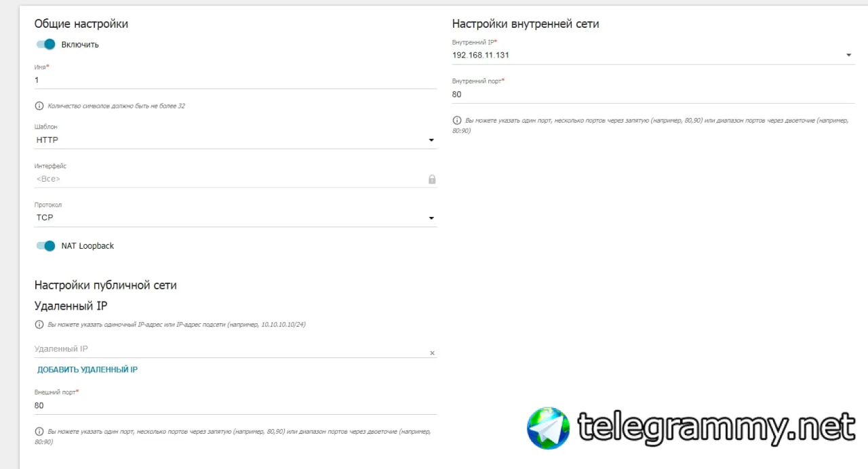This screenshot has height=469, width=868.
Task: Click the lock icon in Интерфейс field
Action: coord(432,179)
